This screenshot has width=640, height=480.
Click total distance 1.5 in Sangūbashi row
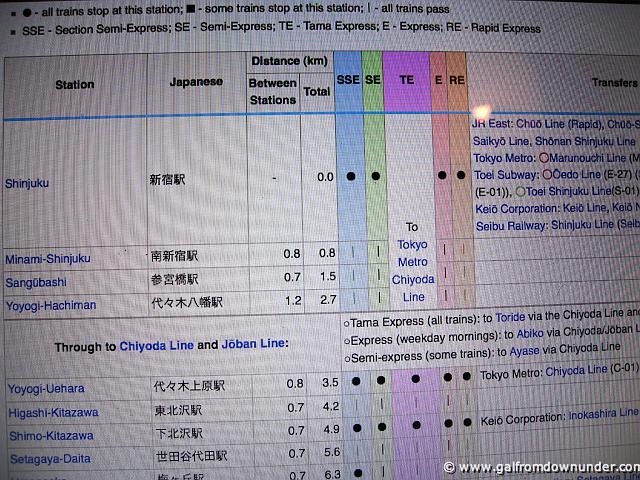pos(328,276)
